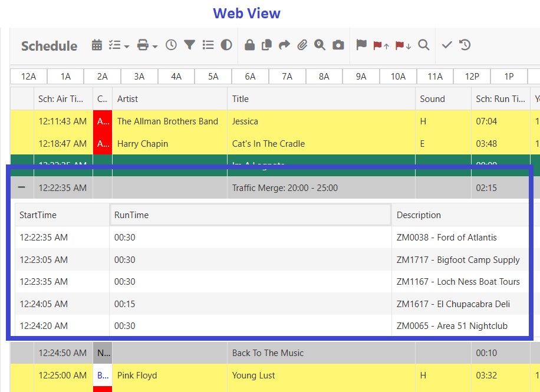Select the ZM1717 Bigfoot Camp Supply row

(x=265, y=259)
